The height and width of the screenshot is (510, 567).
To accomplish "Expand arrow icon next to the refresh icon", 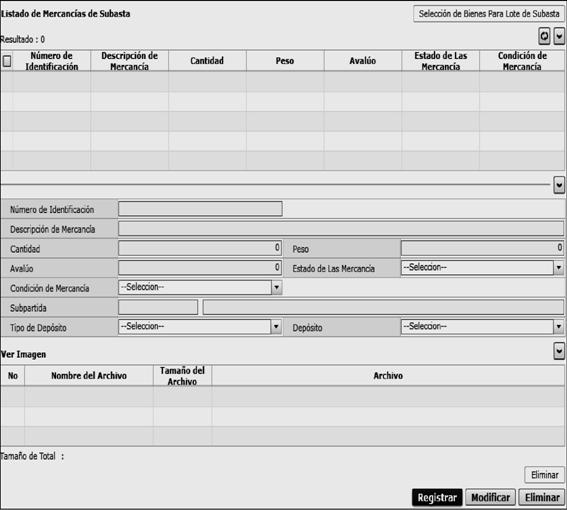I will (559, 36).
